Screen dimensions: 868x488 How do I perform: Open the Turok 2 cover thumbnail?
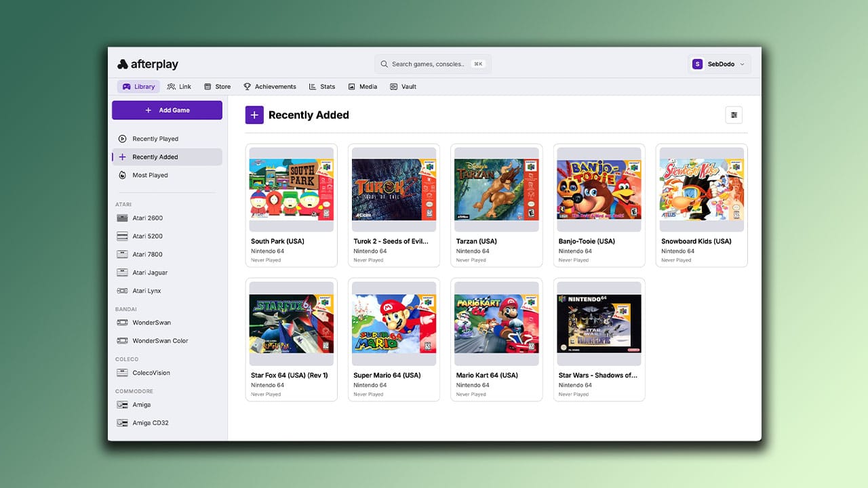394,190
